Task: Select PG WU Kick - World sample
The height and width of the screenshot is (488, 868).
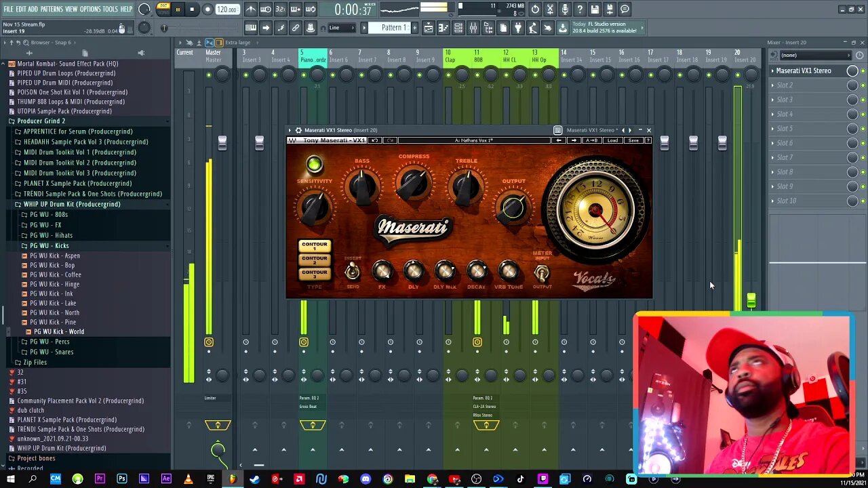Action: 59,331
